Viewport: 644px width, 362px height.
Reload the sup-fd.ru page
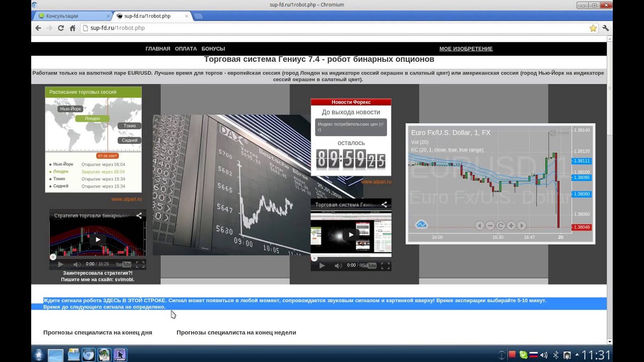click(x=61, y=28)
